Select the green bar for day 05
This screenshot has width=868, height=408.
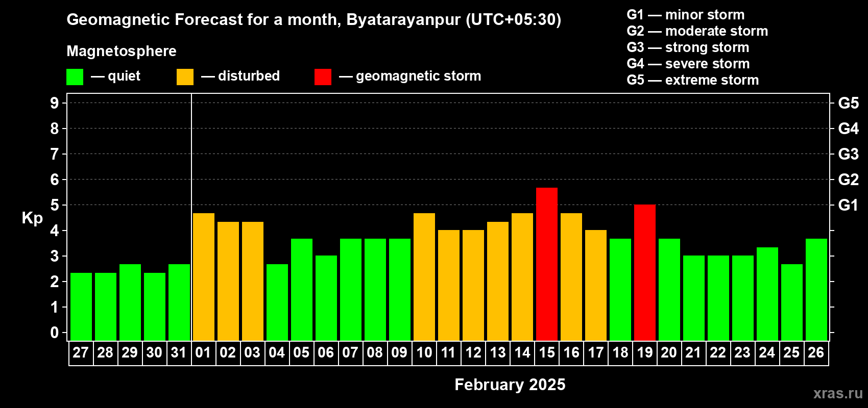tap(302, 290)
